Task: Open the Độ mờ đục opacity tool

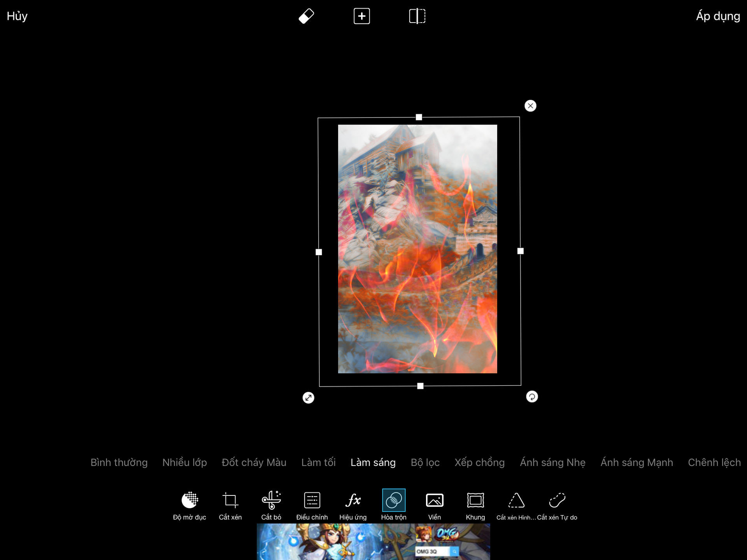Action: pyautogui.click(x=189, y=506)
